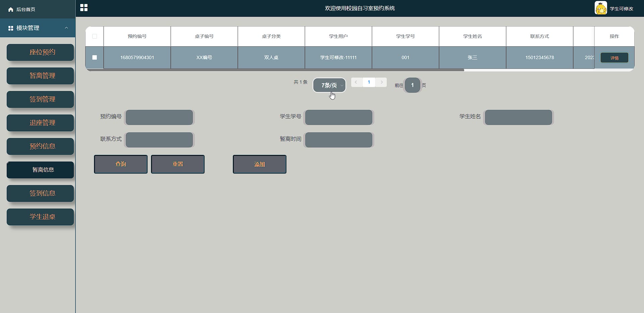Viewport: 644px width, 313px height.
Task: Click the table horizontal scrollbar
Action: pyautogui.click(x=275, y=70)
